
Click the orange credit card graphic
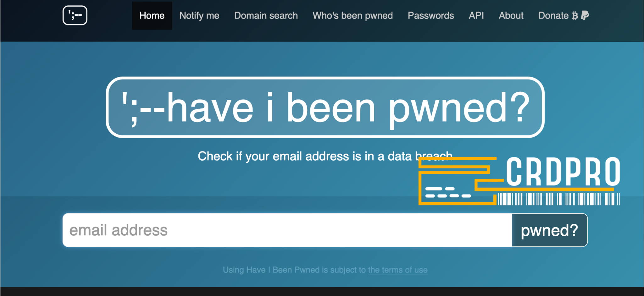tap(456, 182)
